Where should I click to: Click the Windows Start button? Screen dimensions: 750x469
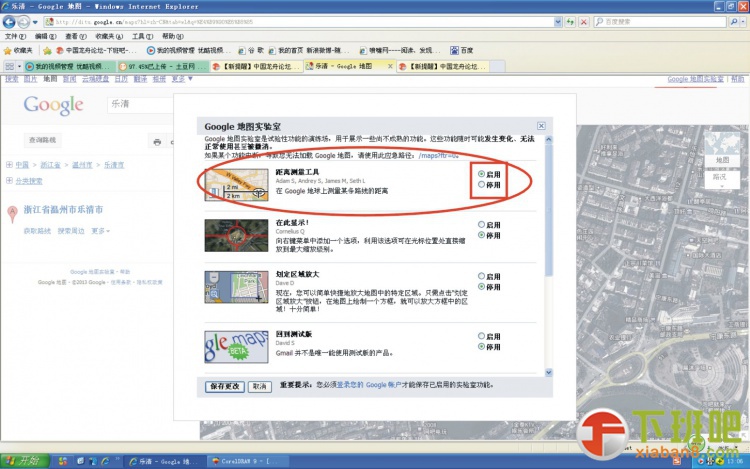tap(22, 460)
